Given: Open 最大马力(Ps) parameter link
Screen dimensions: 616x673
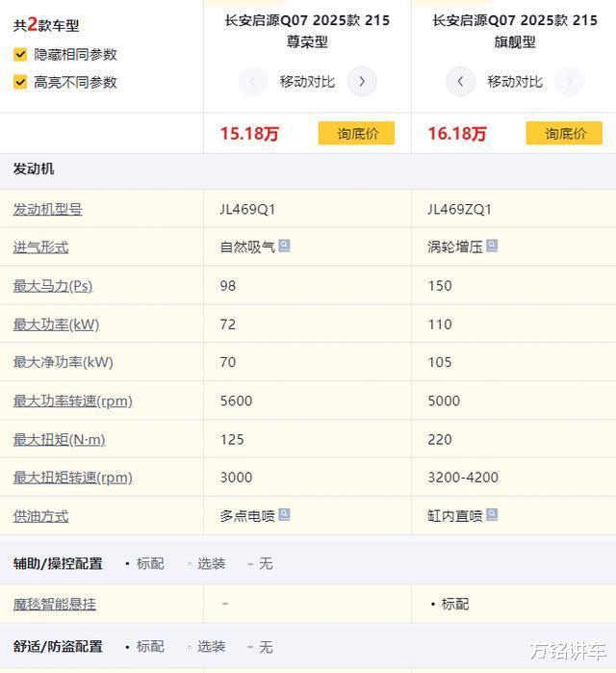Looking at the screenshot, I should [x=53, y=285].
